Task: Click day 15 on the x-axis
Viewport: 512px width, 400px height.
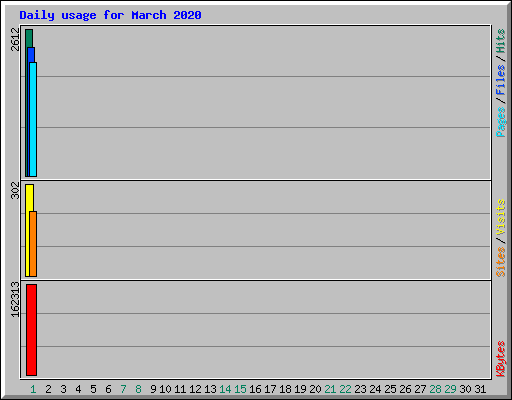Action: [x=240, y=389]
